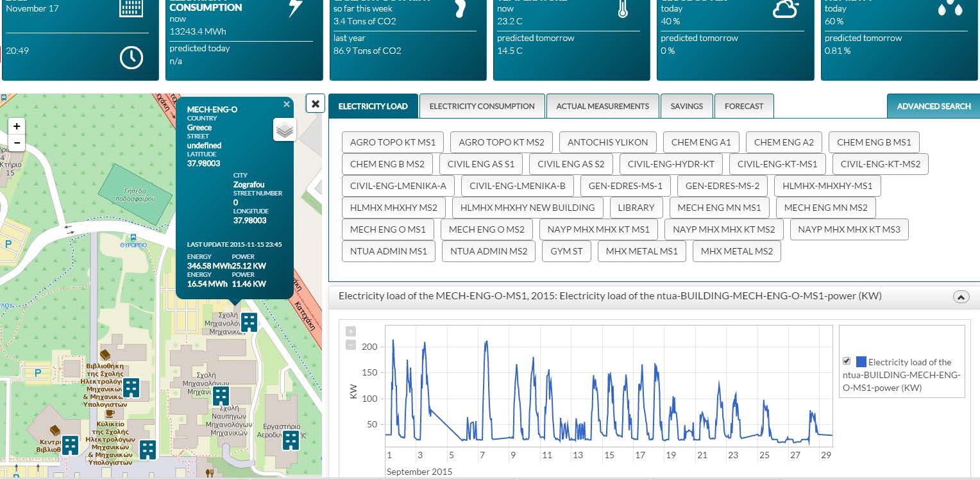Select AGRO TOPO KT MS1 building
The height and width of the screenshot is (480, 980).
393,142
